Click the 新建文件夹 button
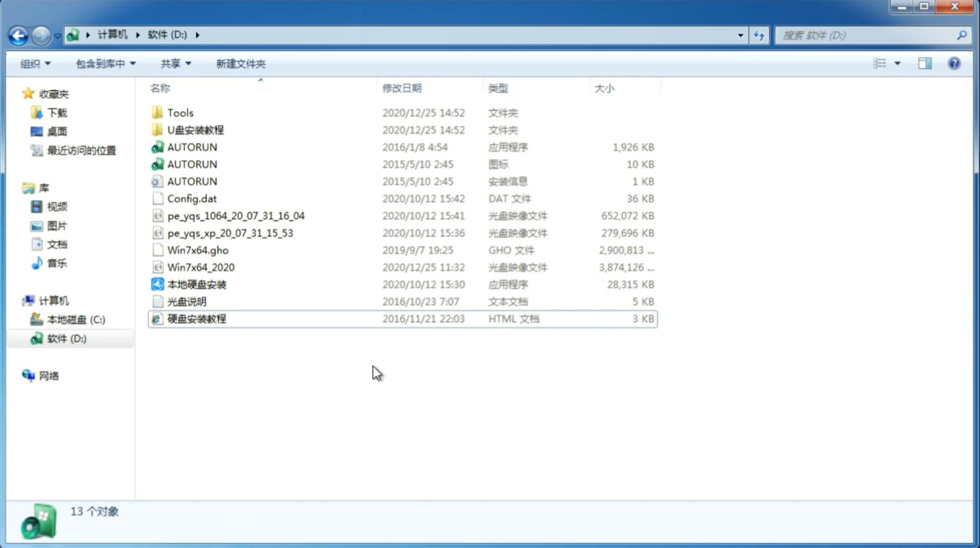Image resolution: width=980 pixels, height=548 pixels. (241, 63)
